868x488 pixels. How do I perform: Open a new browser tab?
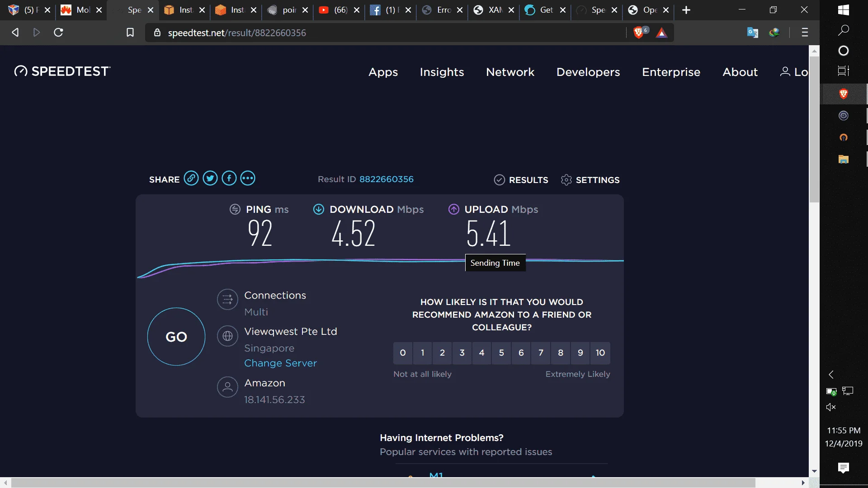click(x=686, y=10)
